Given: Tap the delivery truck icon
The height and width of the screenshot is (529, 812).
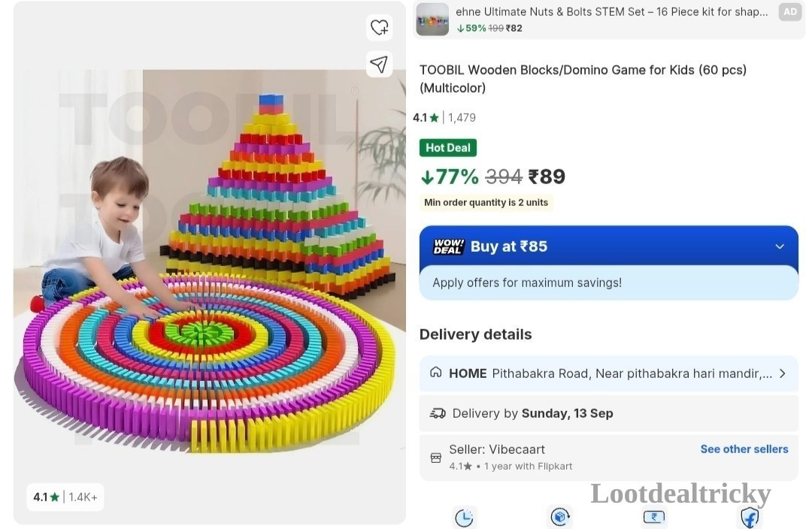Looking at the screenshot, I should click(x=438, y=413).
